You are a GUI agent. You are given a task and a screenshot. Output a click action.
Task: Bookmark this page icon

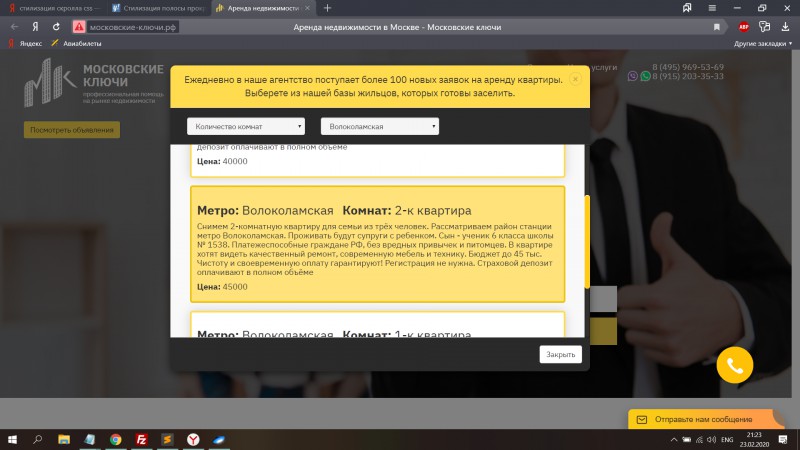[717, 27]
